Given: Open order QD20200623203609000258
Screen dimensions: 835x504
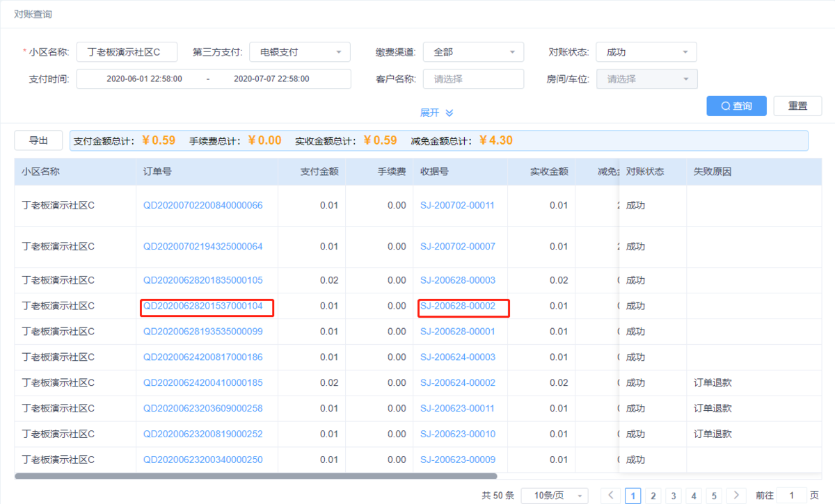Looking at the screenshot, I should 203,408.
